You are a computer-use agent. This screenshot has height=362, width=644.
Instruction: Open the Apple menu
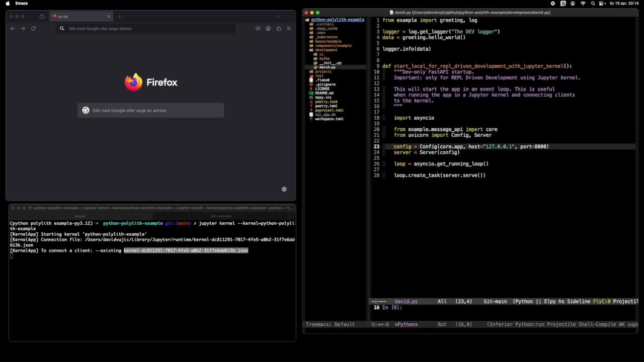pyautogui.click(x=7, y=4)
